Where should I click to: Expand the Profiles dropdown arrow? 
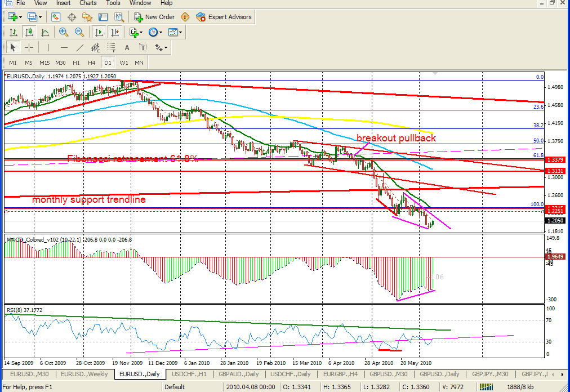(x=40, y=17)
